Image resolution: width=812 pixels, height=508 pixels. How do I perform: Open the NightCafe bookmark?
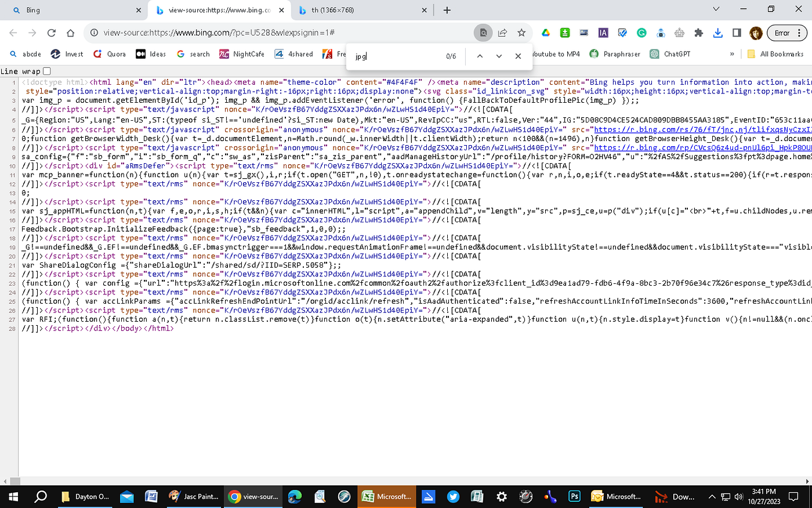(x=242, y=54)
